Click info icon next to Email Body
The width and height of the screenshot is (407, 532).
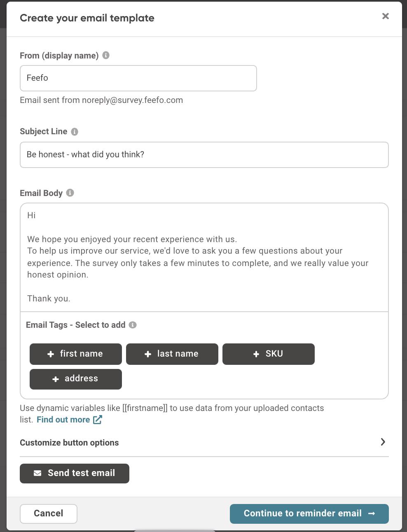coord(70,193)
